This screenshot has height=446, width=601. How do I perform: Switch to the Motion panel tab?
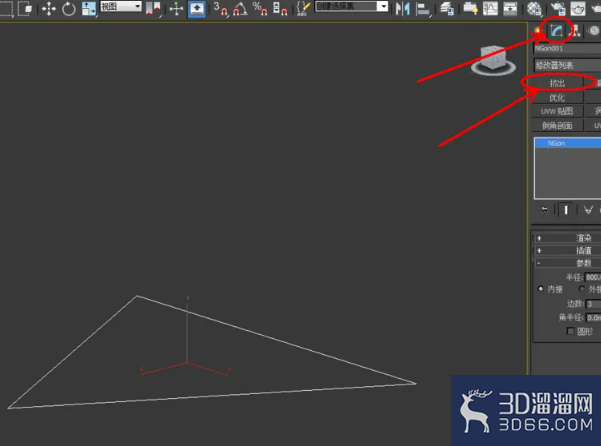(x=594, y=31)
